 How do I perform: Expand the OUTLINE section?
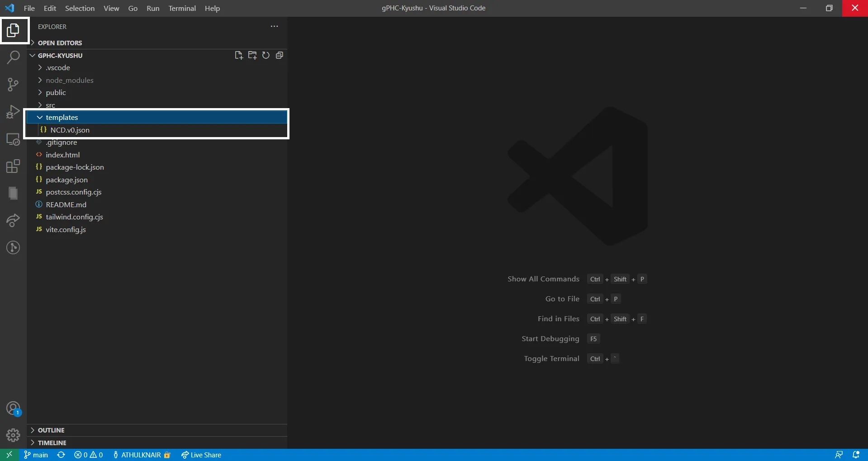[x=52, y=430]
